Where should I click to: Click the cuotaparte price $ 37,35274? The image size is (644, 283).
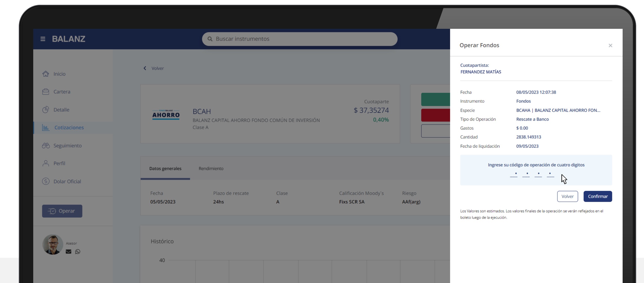click(x=371, y=110)
